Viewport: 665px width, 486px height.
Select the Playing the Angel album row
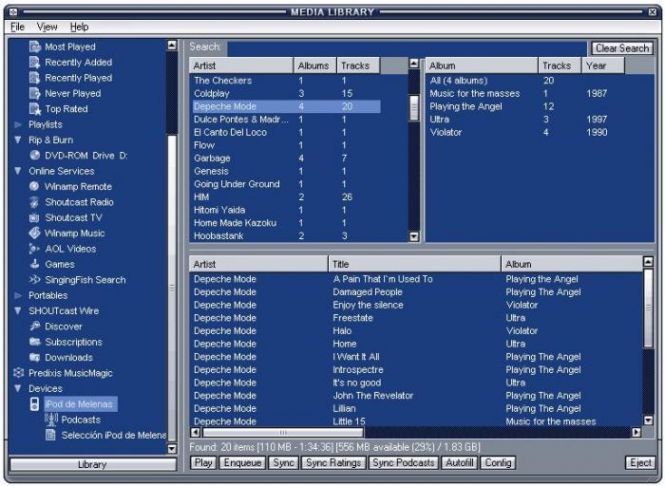pyautogui.click(x=526, y=106)
